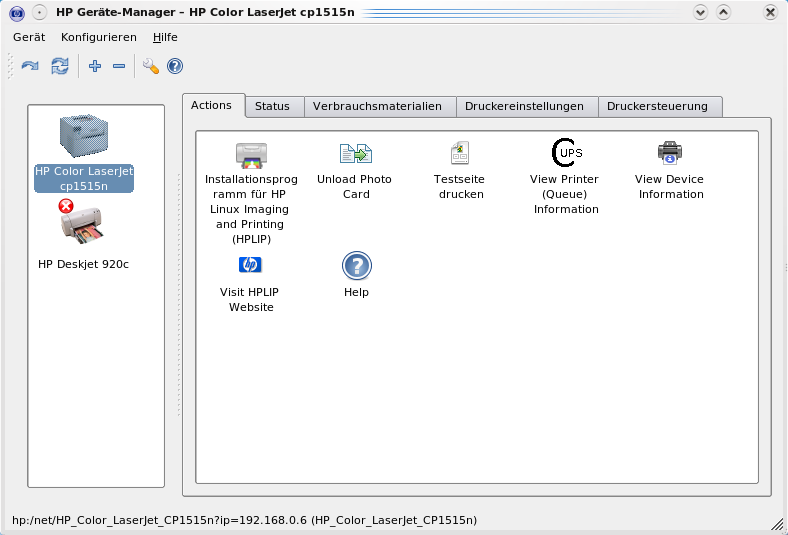Open the Help action icon

[x=357, y=266]
